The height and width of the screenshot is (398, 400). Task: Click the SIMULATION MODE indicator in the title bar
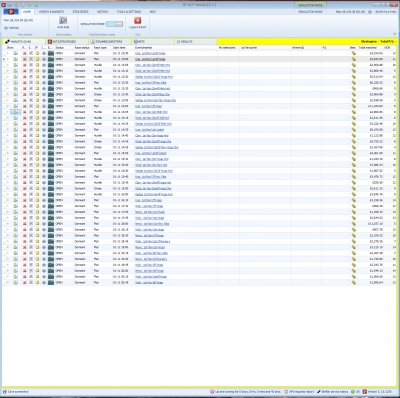[x=310, y=5]
